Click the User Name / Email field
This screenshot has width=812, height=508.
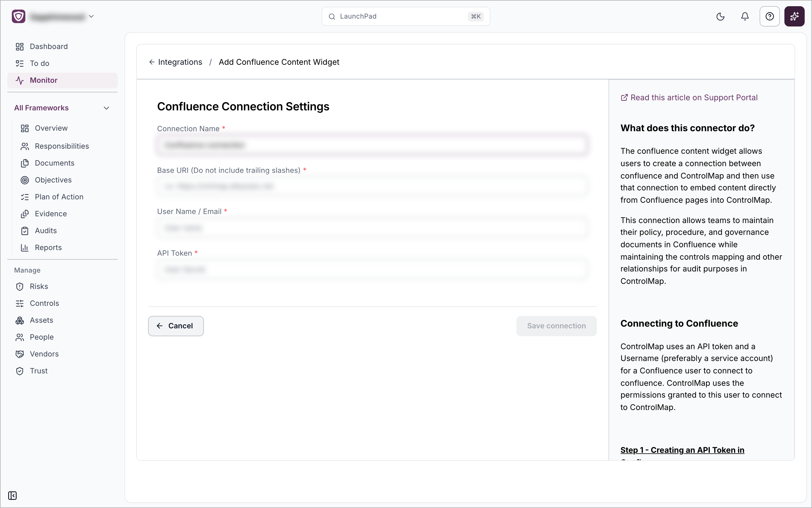[x=372, y=228]
